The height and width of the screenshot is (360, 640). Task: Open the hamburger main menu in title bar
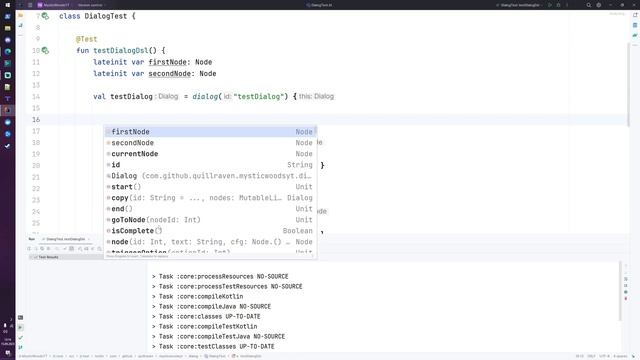coord(30,5)
